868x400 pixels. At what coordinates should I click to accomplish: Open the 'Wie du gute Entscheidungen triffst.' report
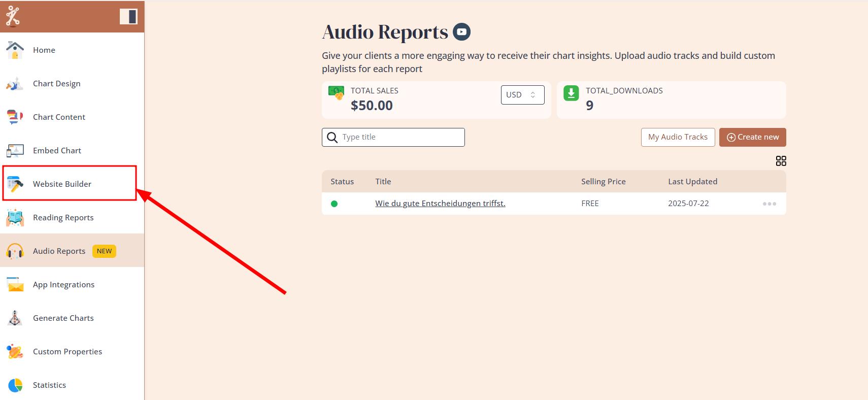click(x=440, y=204)
